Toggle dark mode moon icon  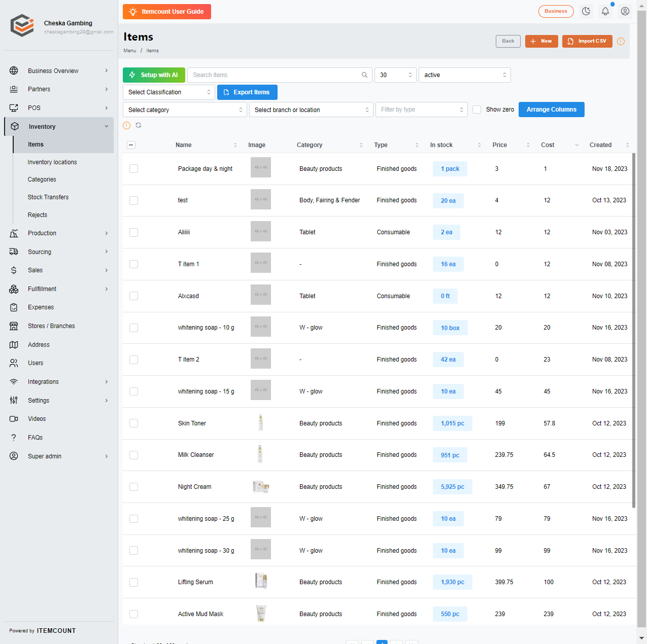tap(586, 11)
